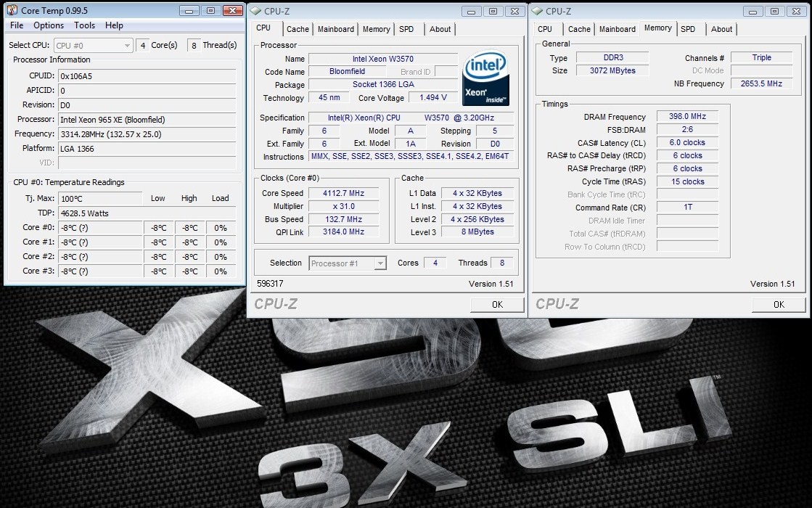This screenshot has height=508, width=812.
Task: Close the Core Temp window
Action: 232,11
